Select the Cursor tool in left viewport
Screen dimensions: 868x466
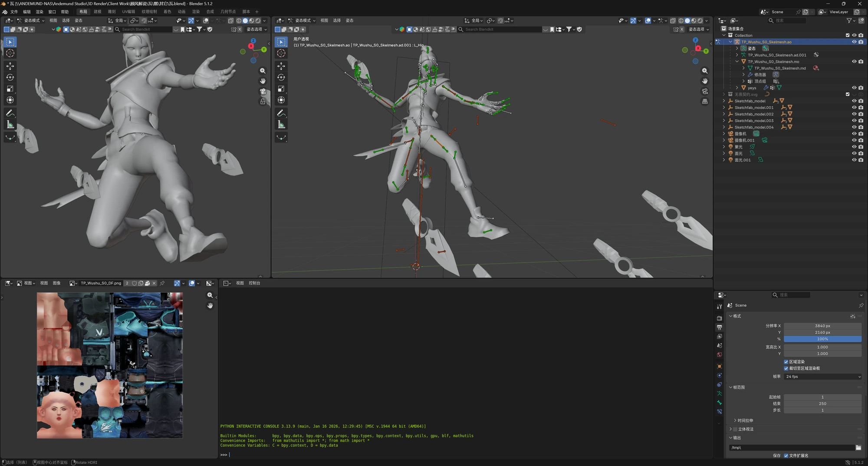tap(10, 53)
